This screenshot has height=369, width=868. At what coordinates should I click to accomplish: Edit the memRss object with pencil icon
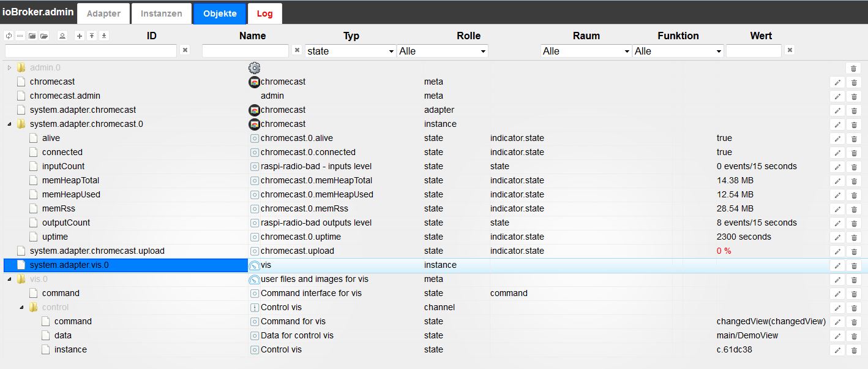tap(837, 209)
